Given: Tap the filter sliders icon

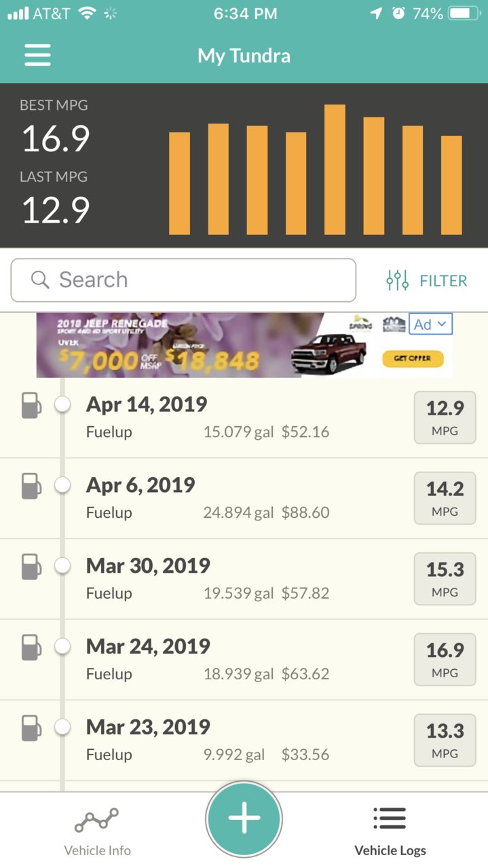Looking at the screenshot, I should tap(398, 280).
